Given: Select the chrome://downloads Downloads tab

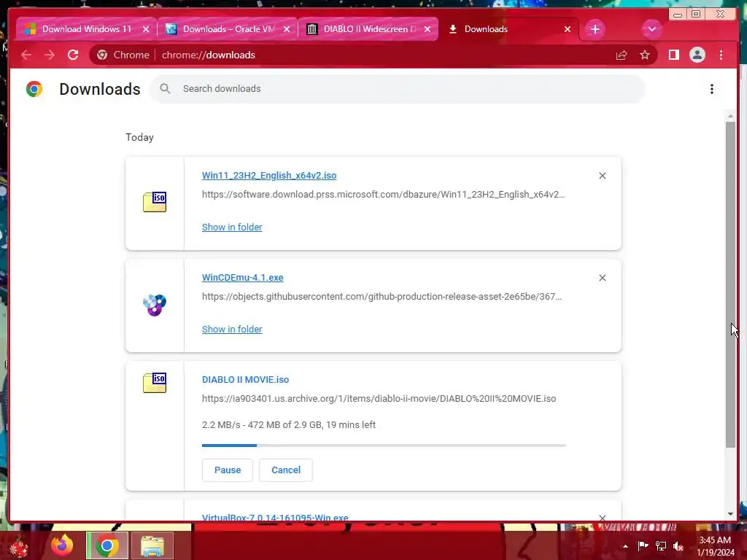Looking at the screenshot, I should coord(508,29).
